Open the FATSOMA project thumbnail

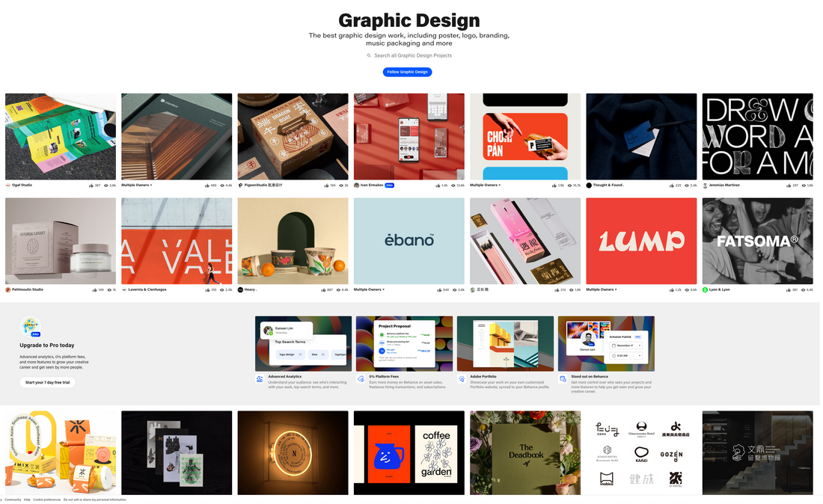[757, 241]
